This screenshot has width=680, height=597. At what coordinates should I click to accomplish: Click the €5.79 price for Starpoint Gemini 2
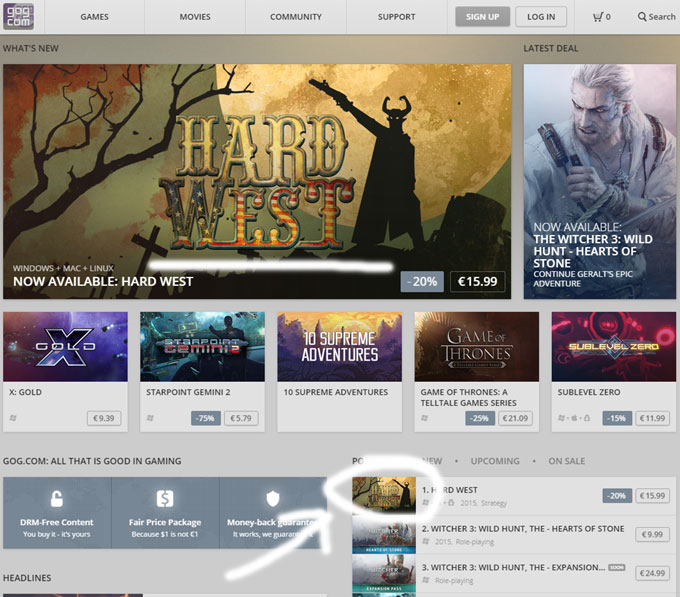pos(241,418)
